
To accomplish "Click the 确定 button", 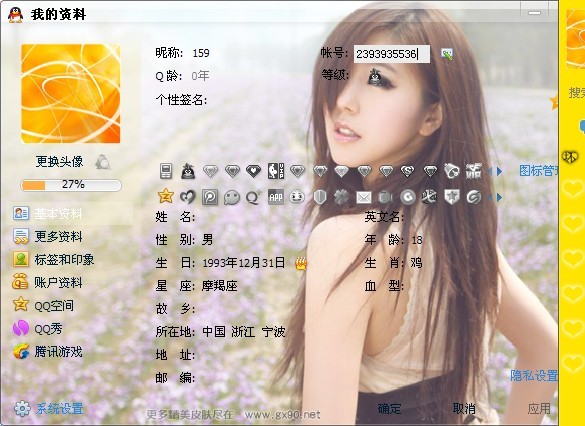I will coord(390,409).
